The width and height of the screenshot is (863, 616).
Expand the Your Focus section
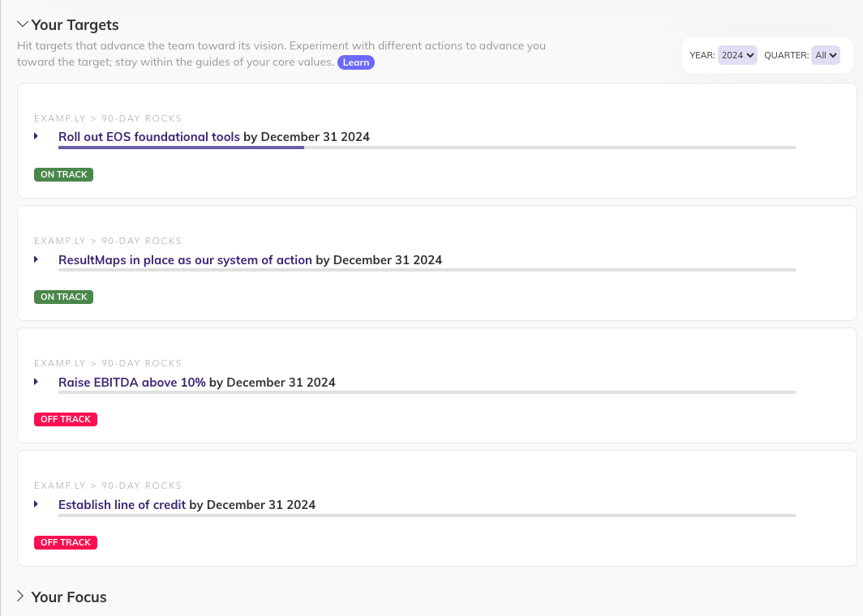(20, 597)
